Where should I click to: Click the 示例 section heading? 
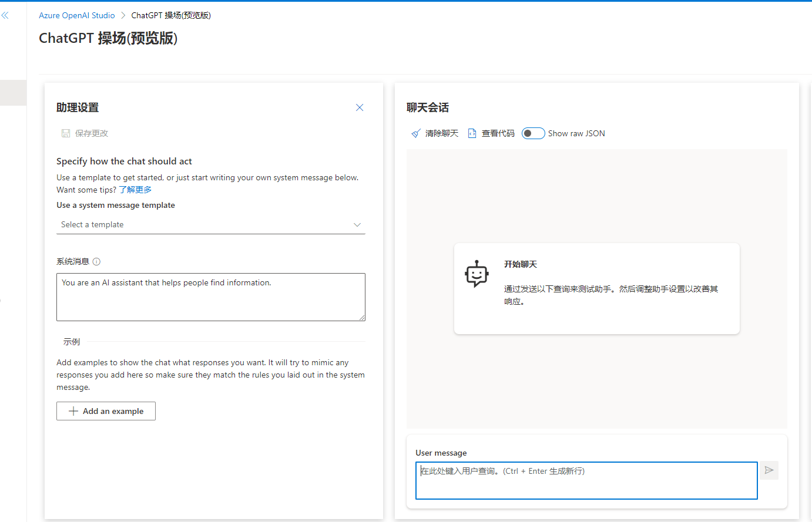coord(72,342)
